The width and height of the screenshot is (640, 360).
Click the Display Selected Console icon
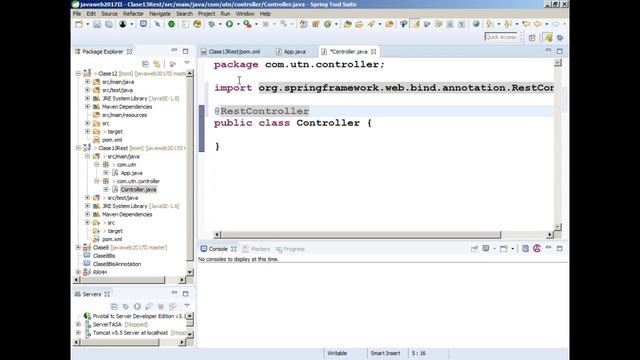pos(486,249)
